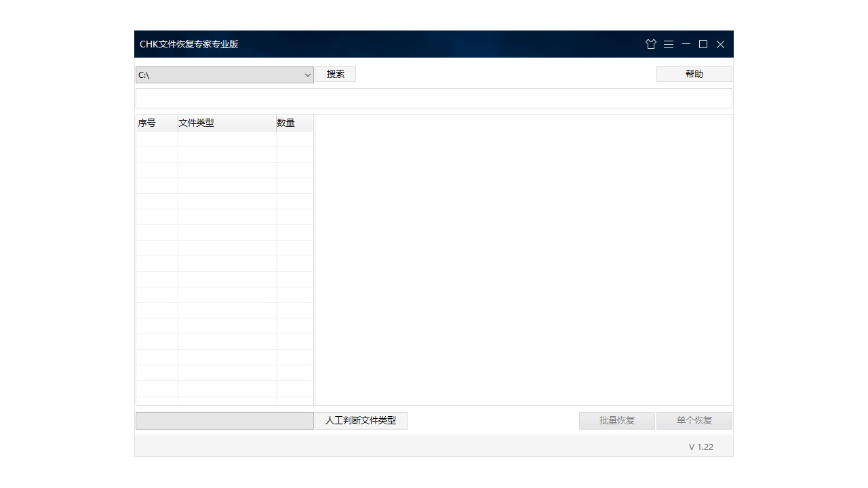This screenshot has height=488, width=868.
Task: Select C:\ in the drive combo box
Action: 203,75
